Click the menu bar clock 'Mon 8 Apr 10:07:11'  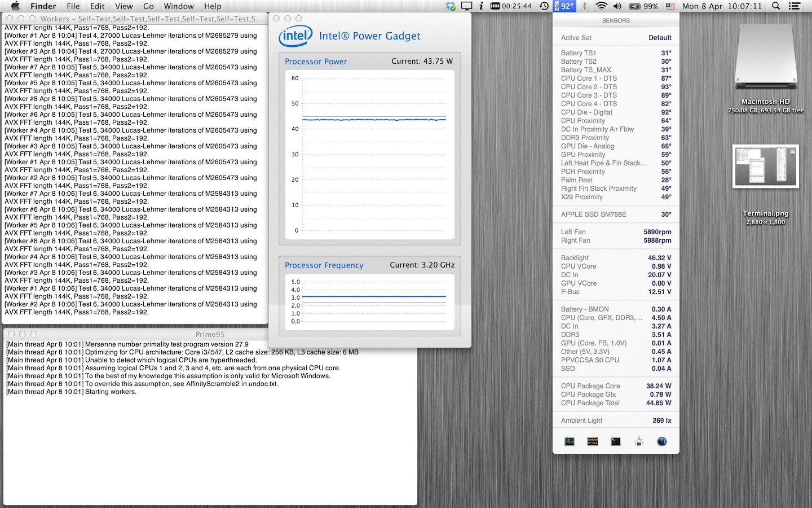(722, 6)
